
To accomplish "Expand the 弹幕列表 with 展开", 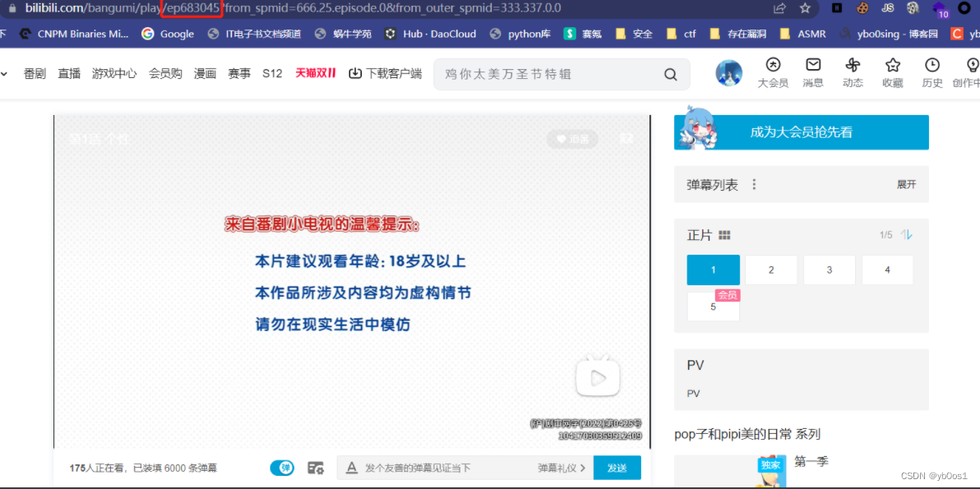I will click(x=906, y=184).
